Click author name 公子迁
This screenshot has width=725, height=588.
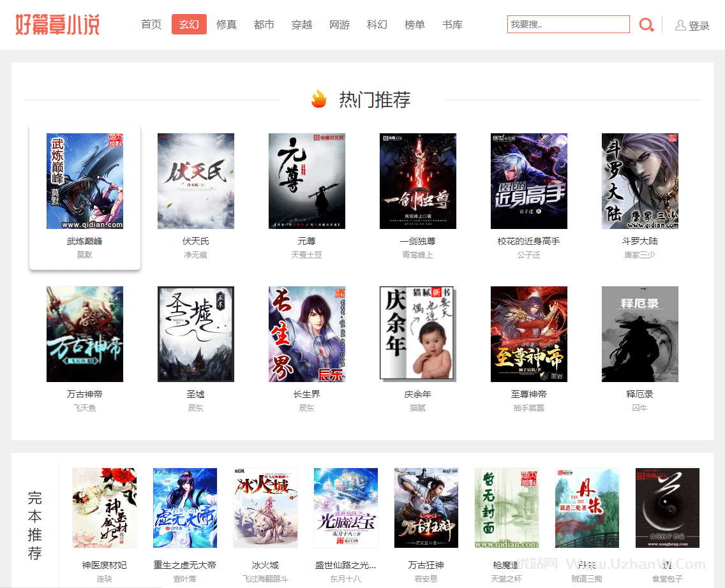pyautogui.click(x=528, y=255)
